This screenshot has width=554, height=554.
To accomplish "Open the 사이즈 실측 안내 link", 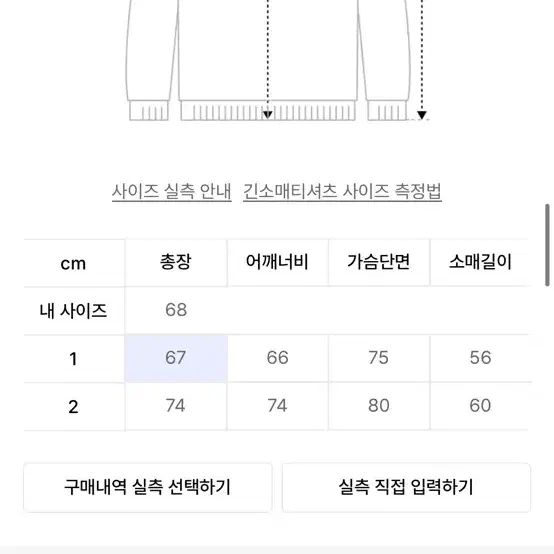I will [172, 191].
